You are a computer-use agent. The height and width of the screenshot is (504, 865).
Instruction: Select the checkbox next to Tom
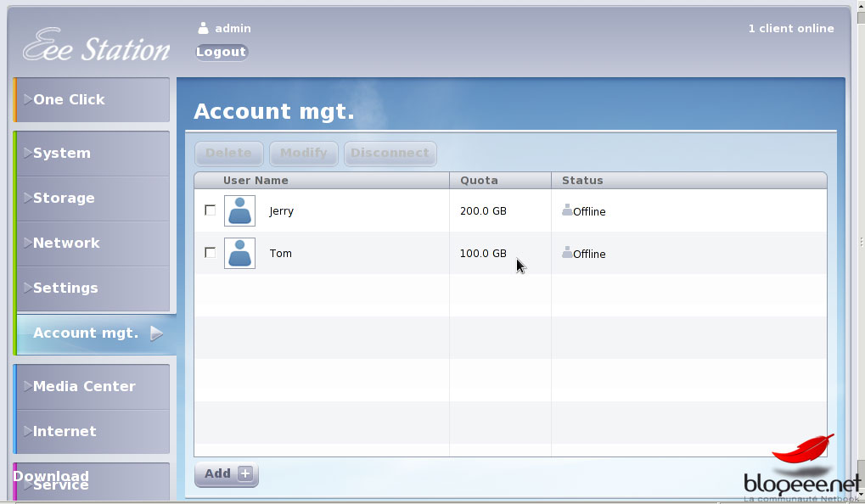click(211, 253)
